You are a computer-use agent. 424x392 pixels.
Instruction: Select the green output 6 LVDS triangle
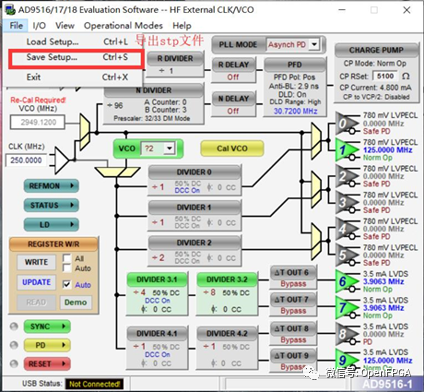pos(345,281)
